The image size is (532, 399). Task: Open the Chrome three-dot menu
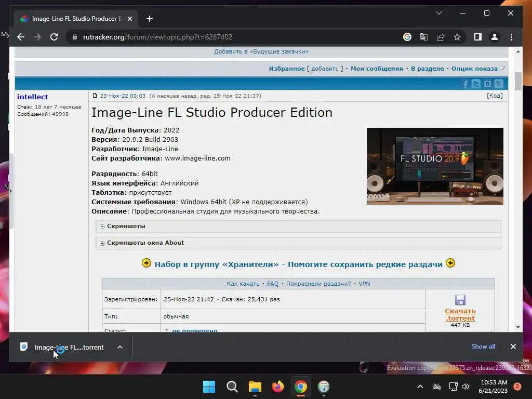[511, 37]
